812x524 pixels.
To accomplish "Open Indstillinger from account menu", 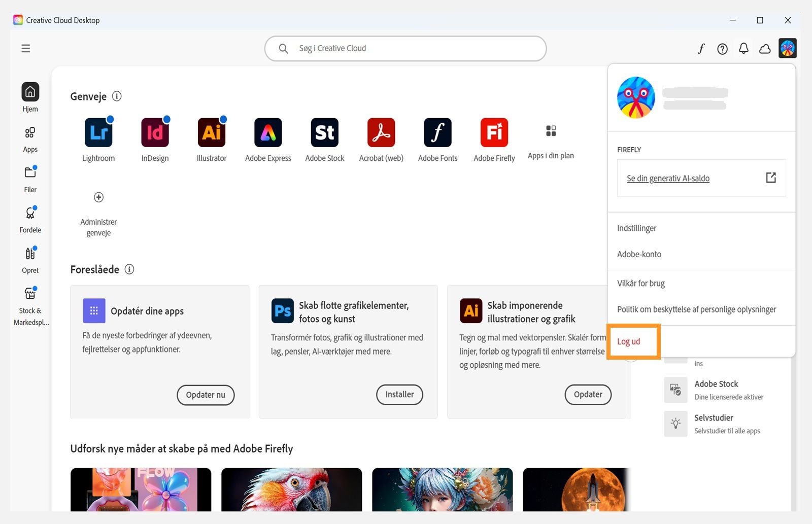I will coord(637,228).
